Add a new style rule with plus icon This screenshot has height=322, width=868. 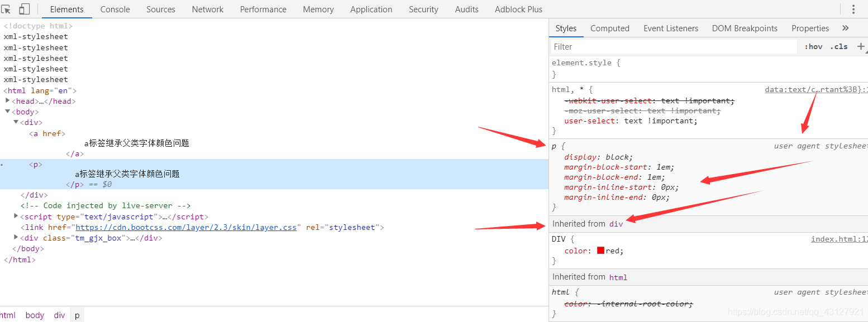point(861,46)
